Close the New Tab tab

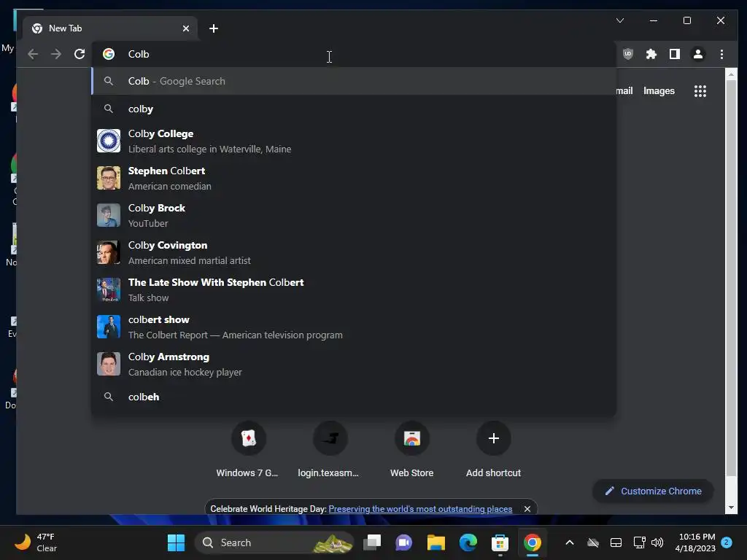click(x=186, y=28)
